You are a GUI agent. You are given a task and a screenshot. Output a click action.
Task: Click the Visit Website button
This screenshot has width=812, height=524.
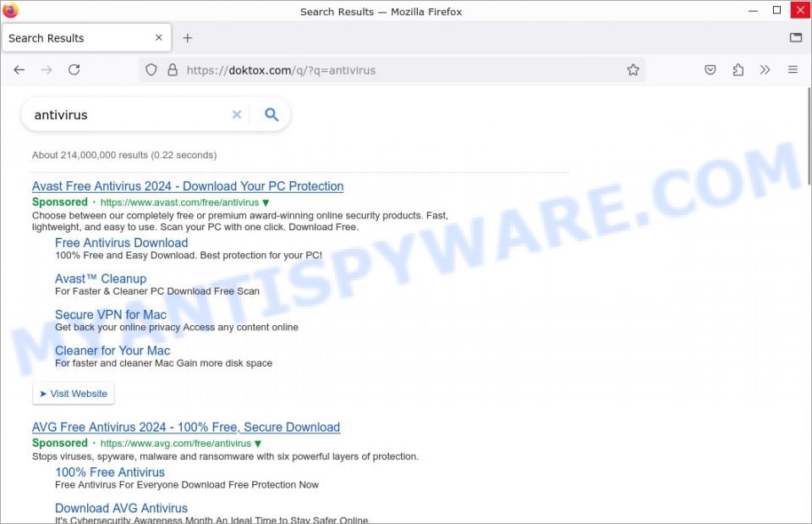tap(73, 394)
